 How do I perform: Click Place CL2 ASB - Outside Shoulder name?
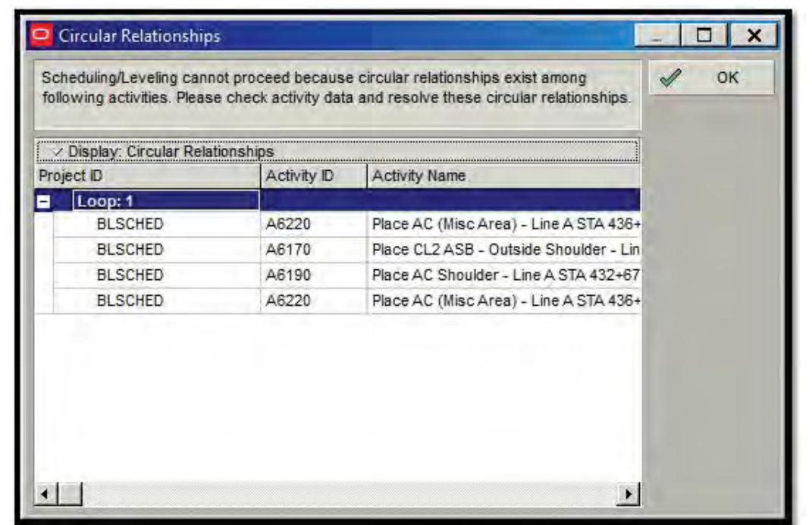point(506,250)
